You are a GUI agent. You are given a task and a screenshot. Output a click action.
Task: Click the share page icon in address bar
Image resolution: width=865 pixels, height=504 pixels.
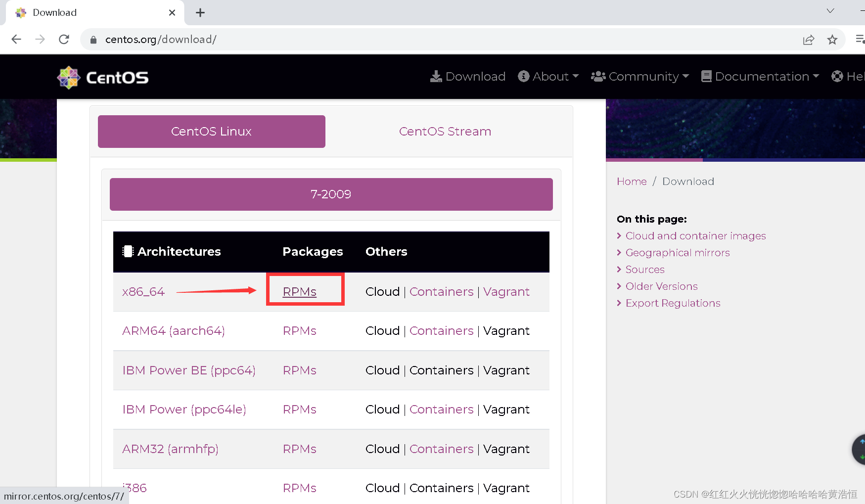(809, 40)
